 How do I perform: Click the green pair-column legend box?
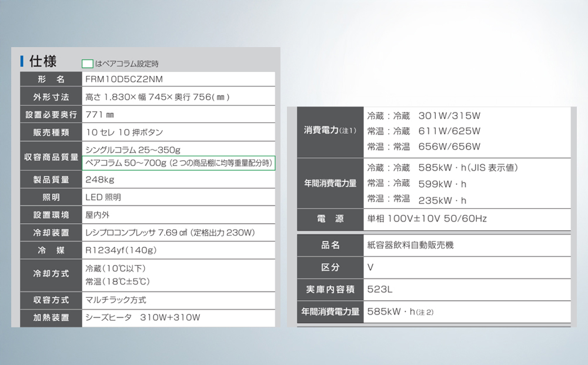(87, 64)
